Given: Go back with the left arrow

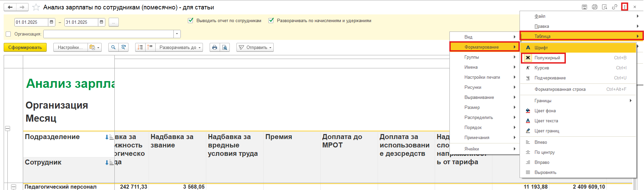Looking at the screenshot, I should pos(10,7).
